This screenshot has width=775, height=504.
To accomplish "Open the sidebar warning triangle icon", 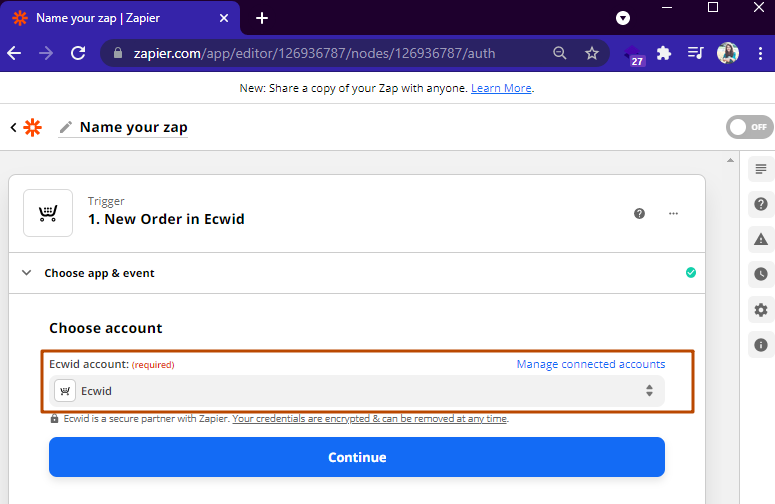I will pos(761,240).
